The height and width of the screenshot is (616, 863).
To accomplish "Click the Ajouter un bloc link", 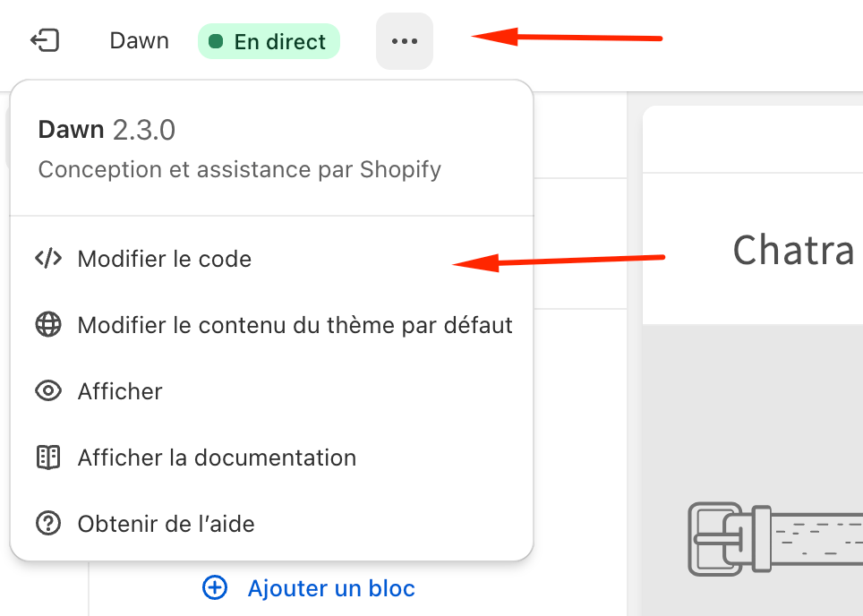I will (x=330, y=588).
